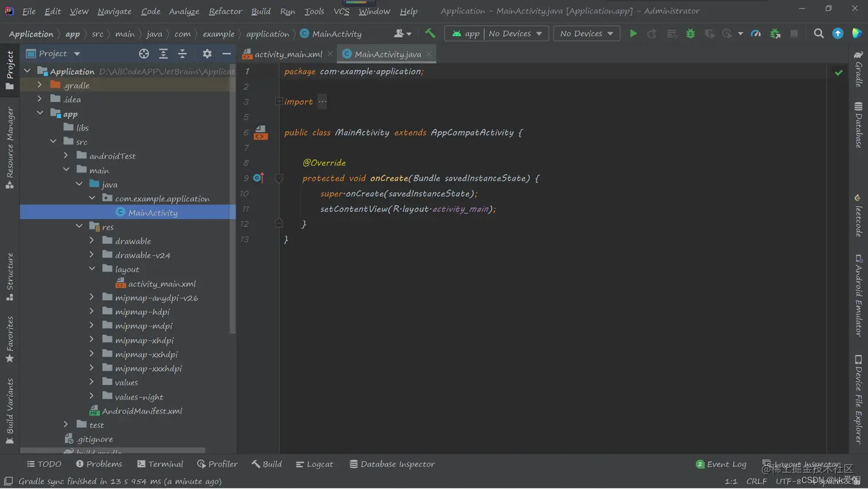Select the .gitignore file
The width and height of the screenshot is (868, 489).
[x=89, y=439]
